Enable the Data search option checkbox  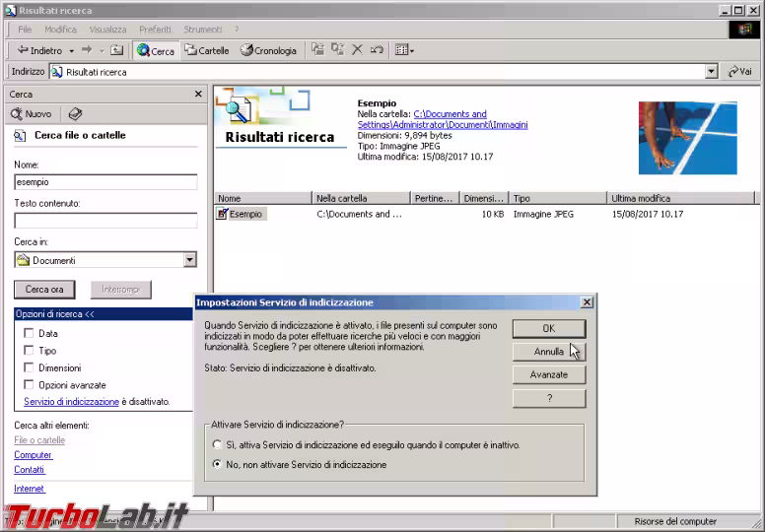pos(29,334)
